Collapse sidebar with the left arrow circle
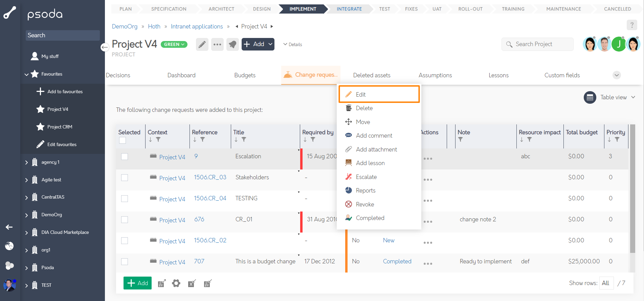The image size is (644, 301). coord(105,47)
